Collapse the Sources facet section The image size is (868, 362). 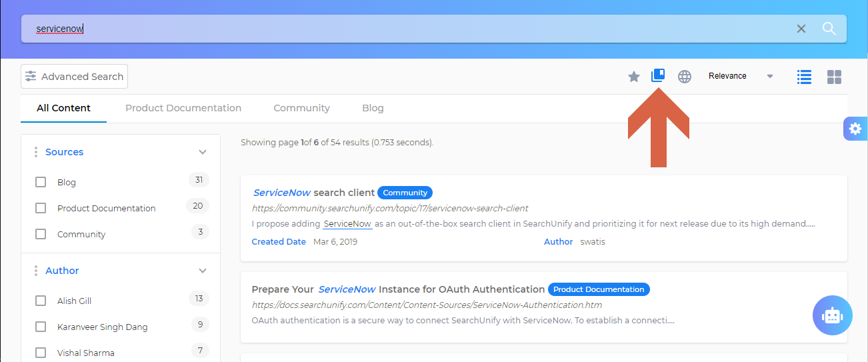(x=203, y=152)
